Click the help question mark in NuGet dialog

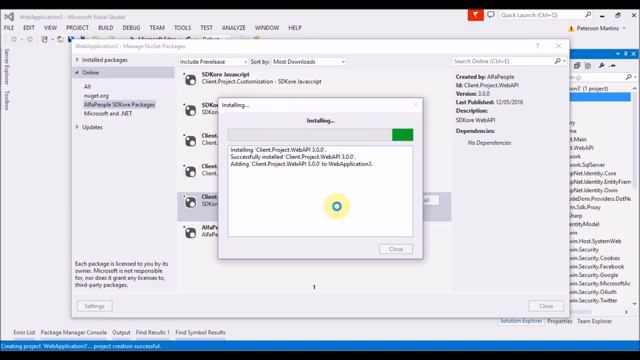pos(538,46)
